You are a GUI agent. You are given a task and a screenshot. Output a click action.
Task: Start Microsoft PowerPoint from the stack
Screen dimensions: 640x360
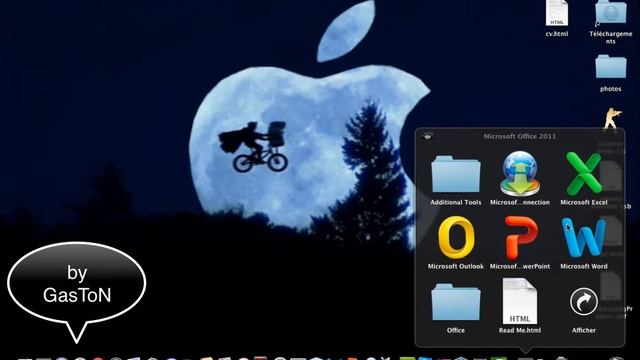520,238
